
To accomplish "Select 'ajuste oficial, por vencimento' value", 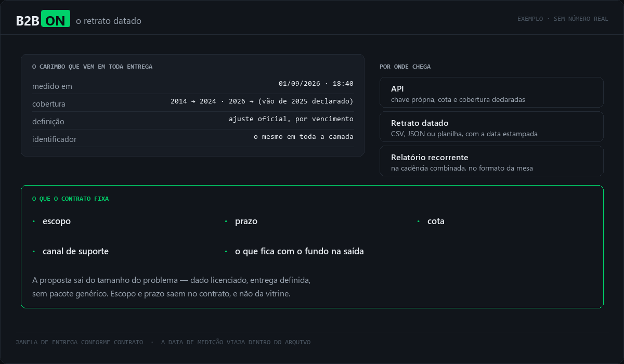I will click(291, 119).
